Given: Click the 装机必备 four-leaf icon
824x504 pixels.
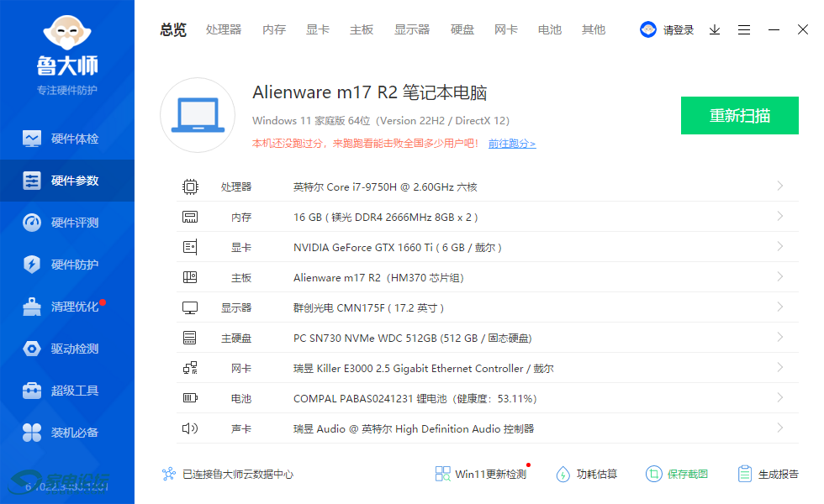Looking at the screenshot, I should point(32,433).
